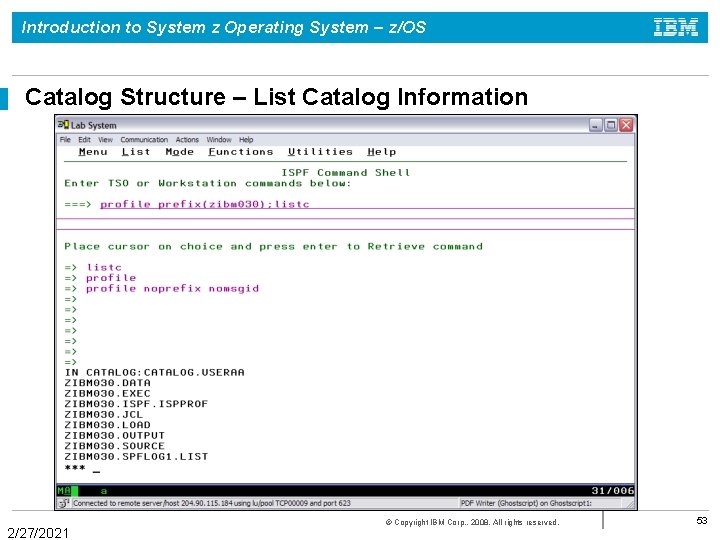Click the IBM logo in slide header
The width and height of the screenshot is (720, 540).
(x=676, y=27)
